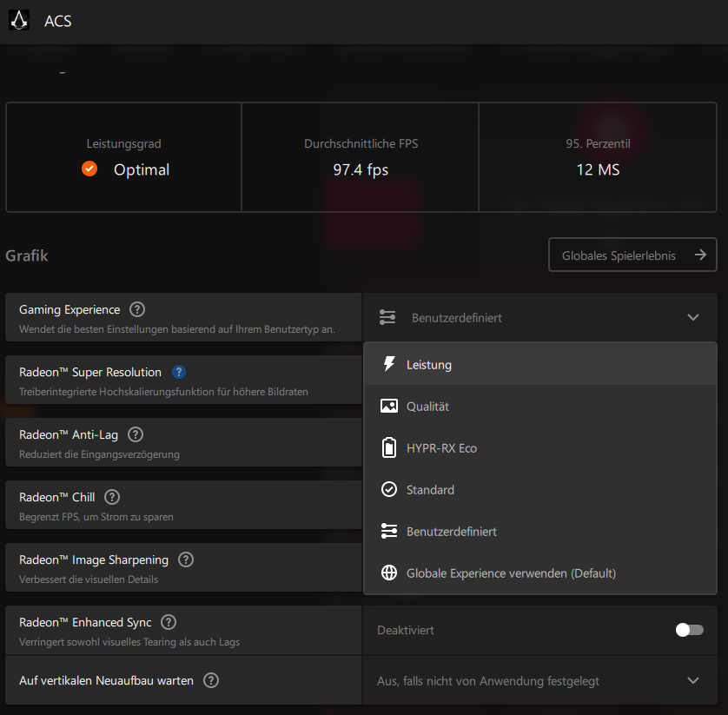The height and width of the screenshot is (715, 728).
Task: Click the Assassin's Creed game logo icon
Action: click(19, 21)
